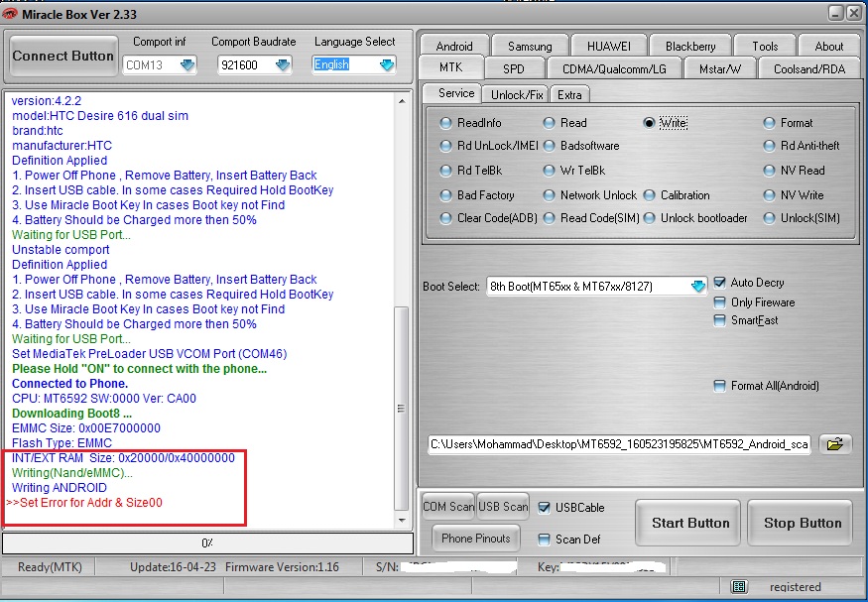Open the Tools tab
The height and width of the screenshot is (602, 868).
tap(765, 46)
